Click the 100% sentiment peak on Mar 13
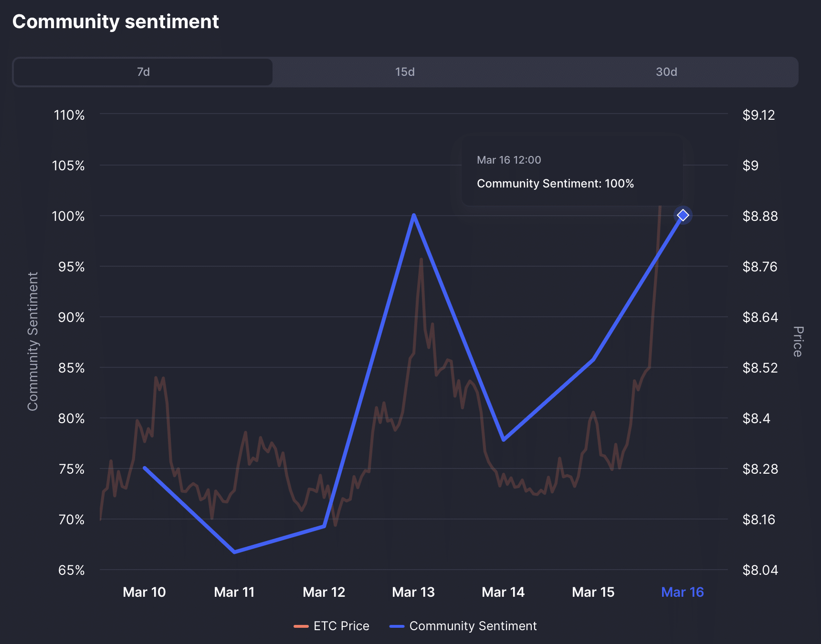The image size is (821, 644). point(413,216)
